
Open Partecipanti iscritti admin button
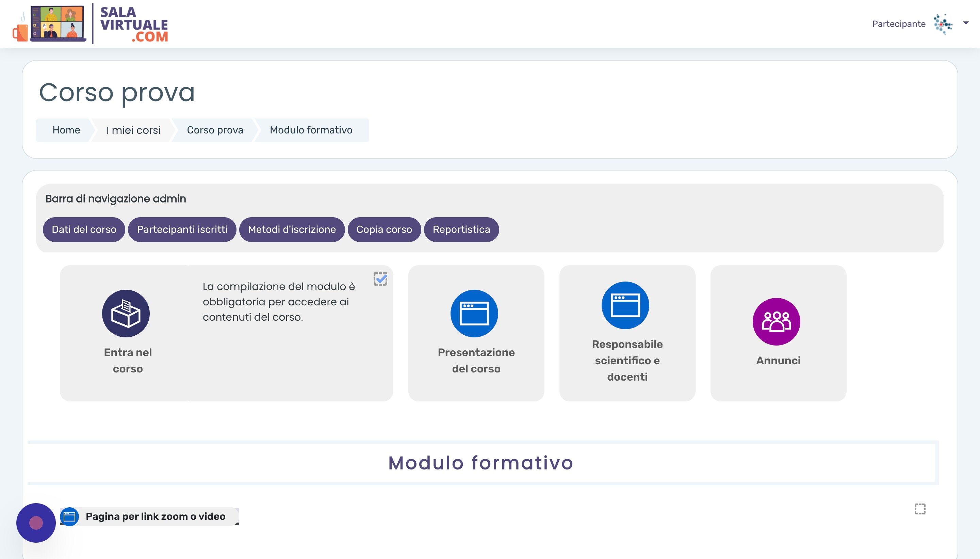(182, 229)
